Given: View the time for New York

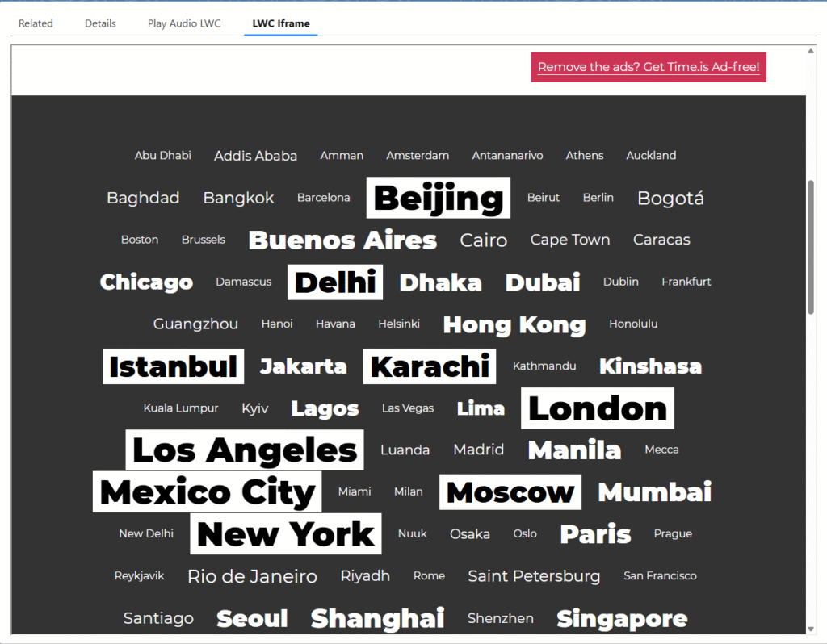Looking at the screenshot, I should point(285,533).
